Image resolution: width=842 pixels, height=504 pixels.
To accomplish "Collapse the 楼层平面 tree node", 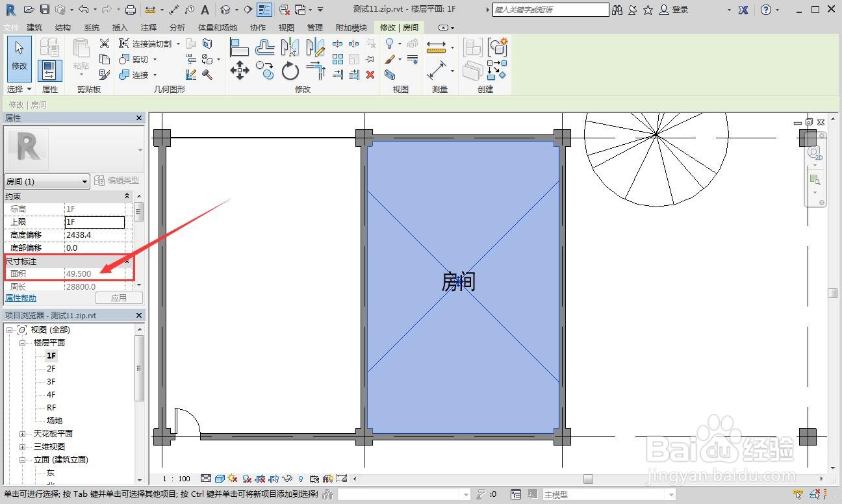I will [22, 343].
